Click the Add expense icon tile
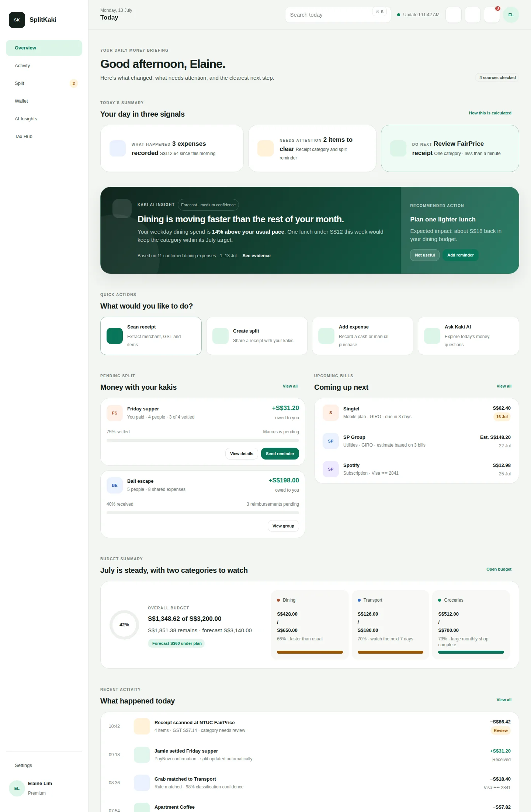531x812 pixels. pyautogui.click(x=326, y=336)
